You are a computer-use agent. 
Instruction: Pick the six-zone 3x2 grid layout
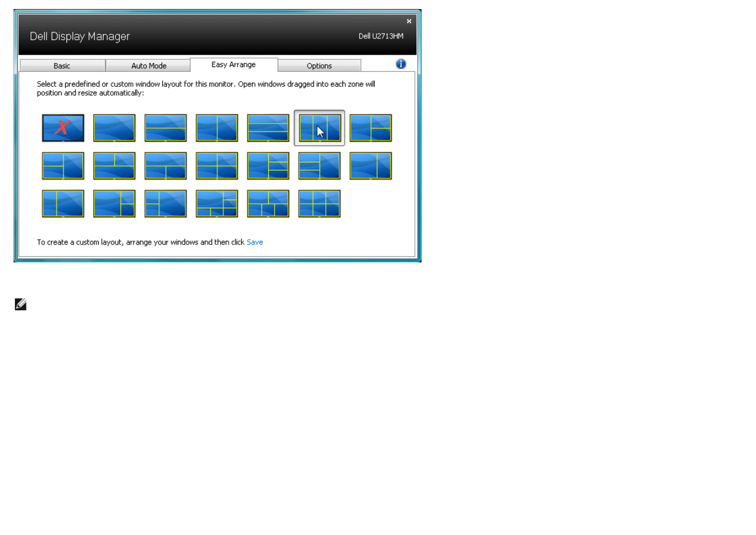point(320,204)
